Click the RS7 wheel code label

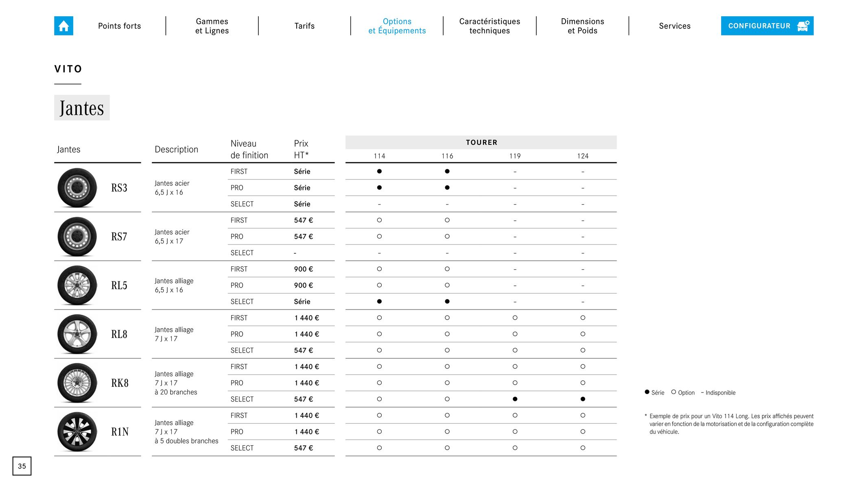(119, 237)
